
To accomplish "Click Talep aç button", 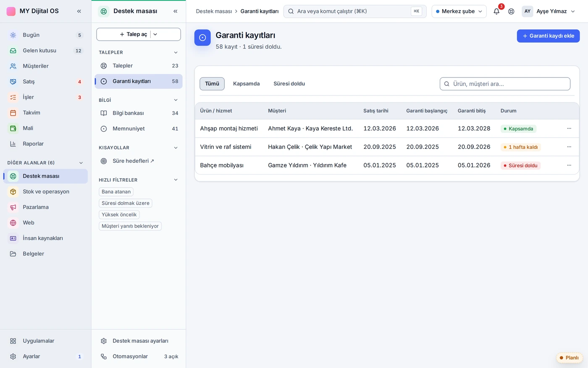I will [x=133, y=34].
